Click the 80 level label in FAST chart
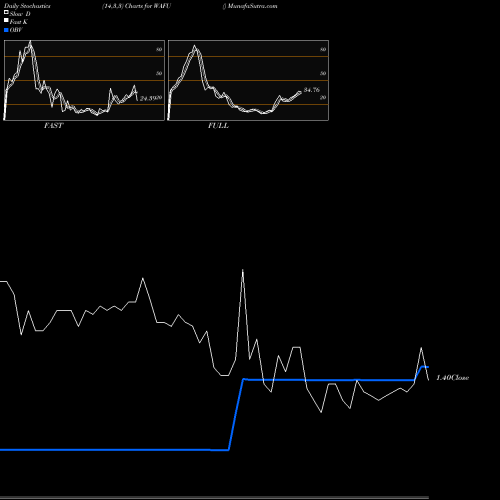Image resolution: width=500 pixels, height=500 pixels. 159,49
